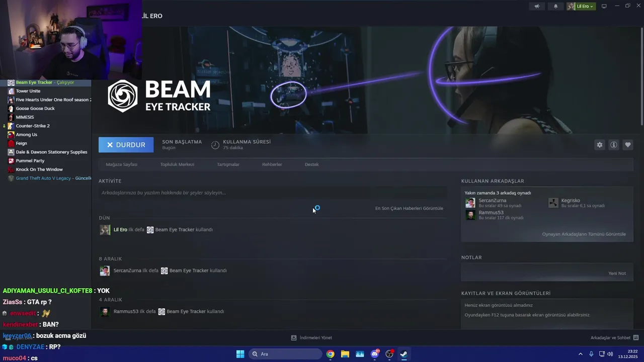The width and height of the screenshot is (644, 362).
Task: Open the Destek tab
Action: (311, 164)
